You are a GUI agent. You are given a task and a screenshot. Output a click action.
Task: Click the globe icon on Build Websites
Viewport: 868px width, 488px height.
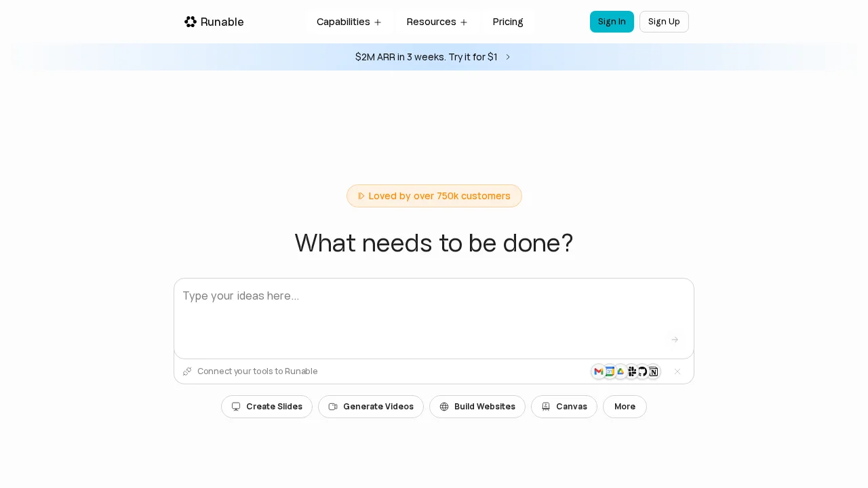click(444, 407)
